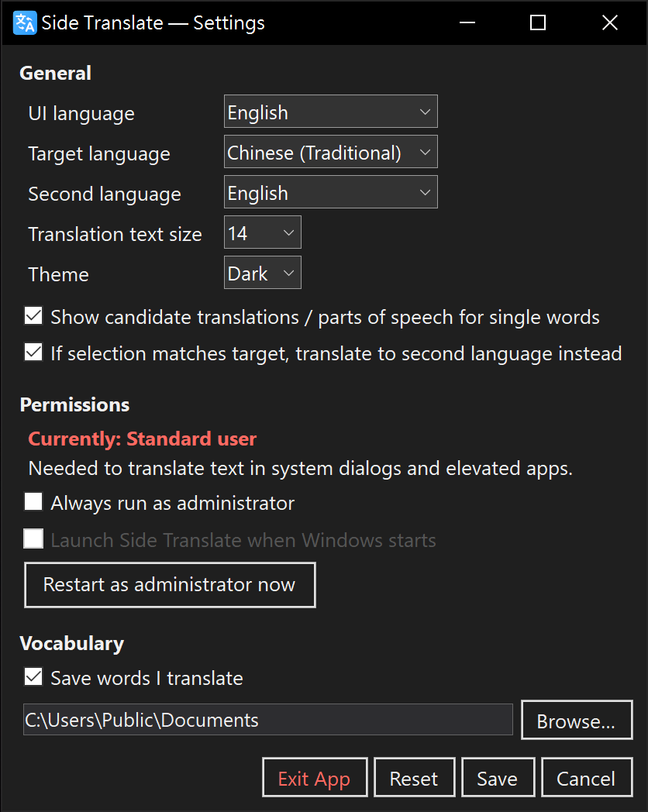Click the 'Target language' label
648x812 pixels.
(x=99, y=154)
